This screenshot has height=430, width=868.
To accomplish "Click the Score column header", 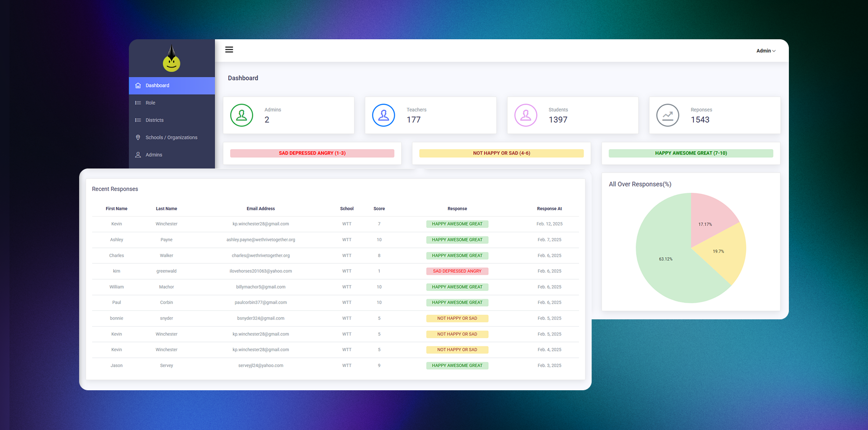I will pyautogui.click(x=379, y=209).
